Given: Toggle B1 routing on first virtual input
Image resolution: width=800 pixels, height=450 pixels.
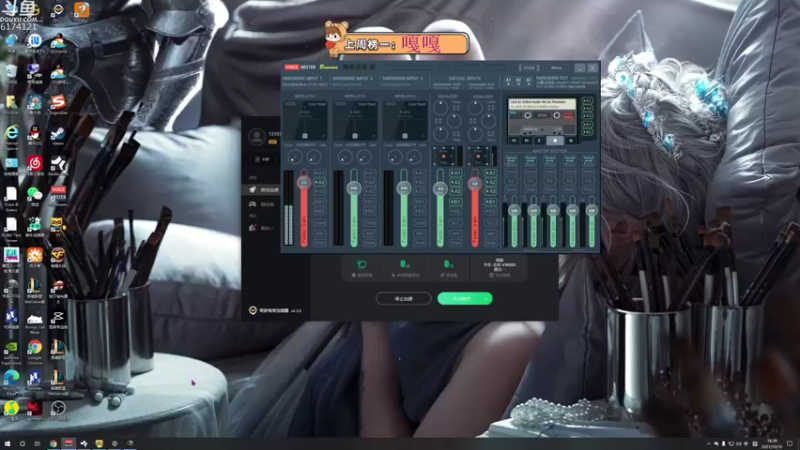Looking at the screenshot, I should [456, 202].
